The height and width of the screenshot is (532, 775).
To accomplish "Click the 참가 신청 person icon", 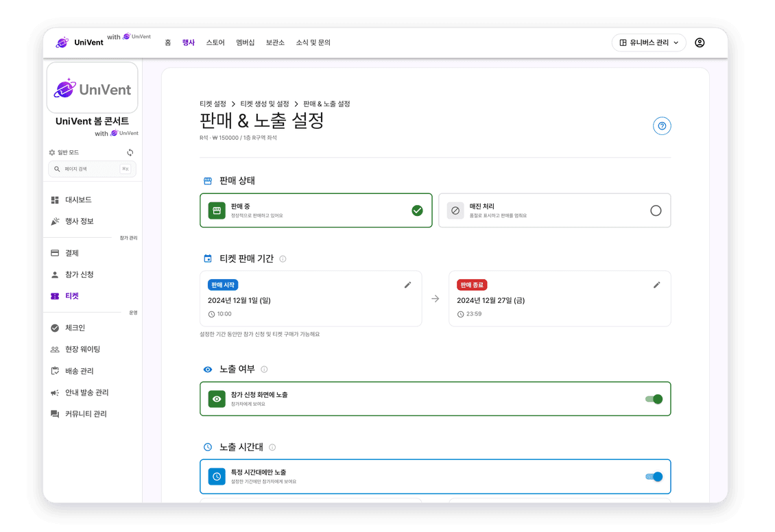I will 55,275.
